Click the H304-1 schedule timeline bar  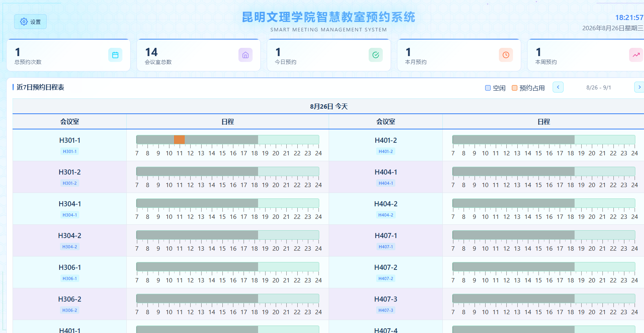pos(227,203)
